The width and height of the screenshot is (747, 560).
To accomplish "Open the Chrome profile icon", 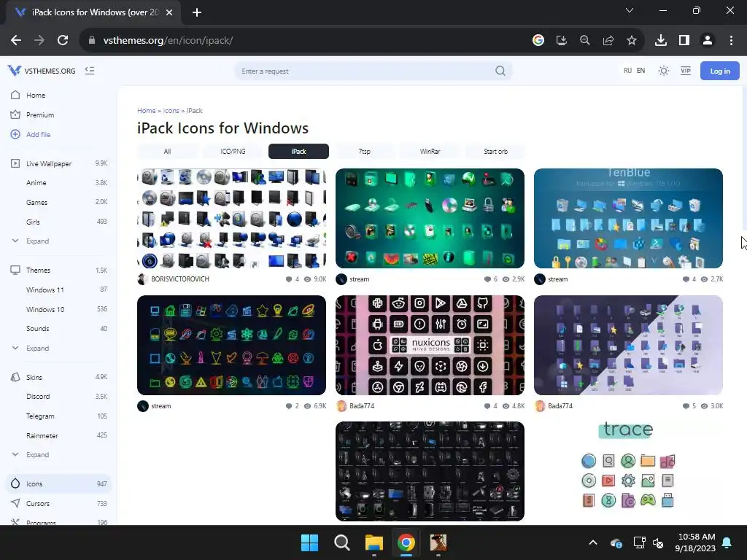I will pos(708,41).
